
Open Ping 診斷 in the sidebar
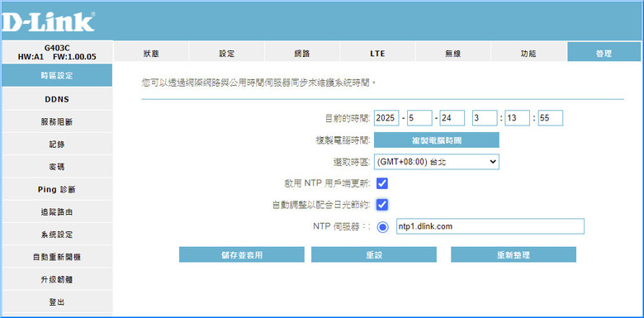(x=57, y=190)
